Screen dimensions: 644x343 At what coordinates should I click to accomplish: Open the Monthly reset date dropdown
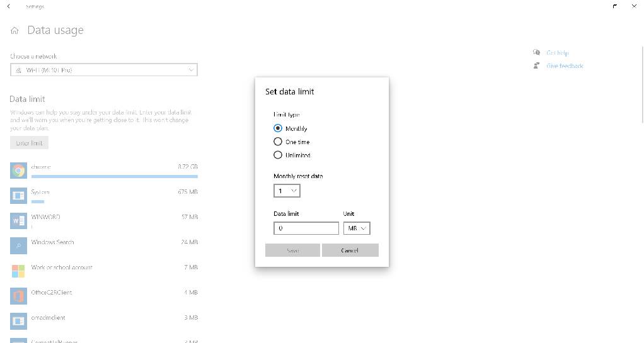click(287, 191)
